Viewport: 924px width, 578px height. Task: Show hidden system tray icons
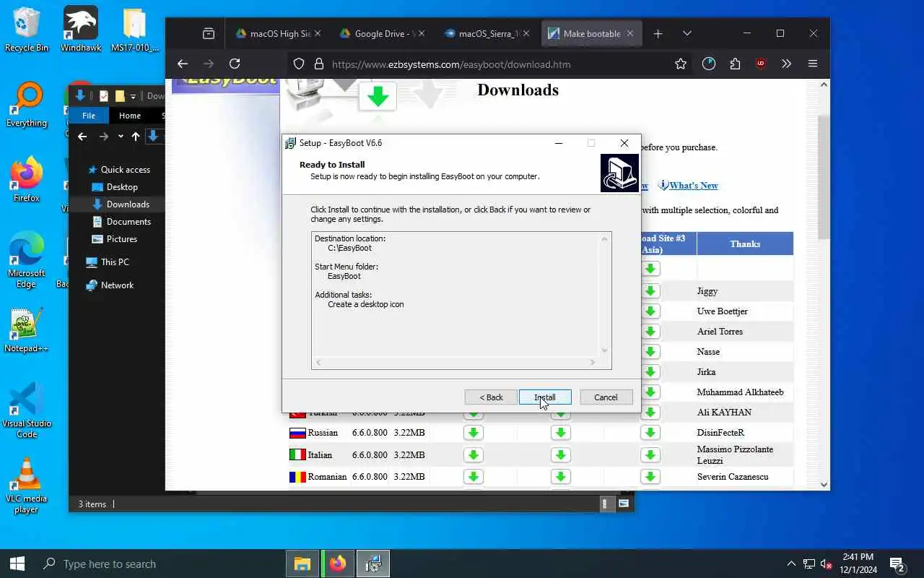pos(791,564)
